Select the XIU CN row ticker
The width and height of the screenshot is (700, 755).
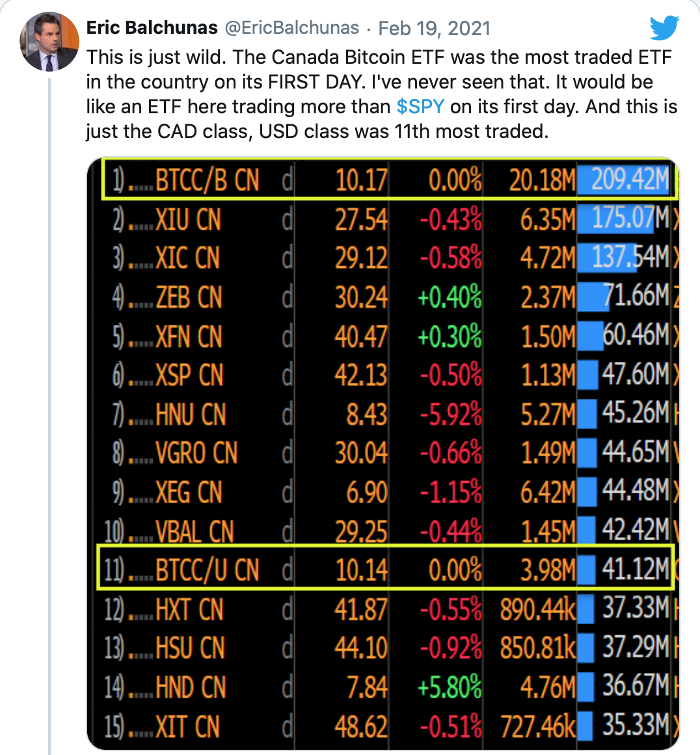(x=188, y=219)
